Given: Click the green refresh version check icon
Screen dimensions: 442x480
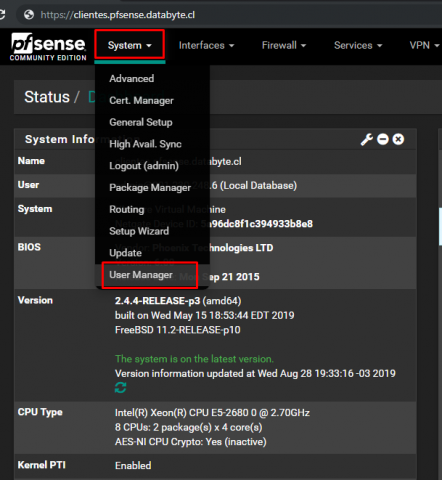Looking at the screenshot, I should click(x=120, y=388).
